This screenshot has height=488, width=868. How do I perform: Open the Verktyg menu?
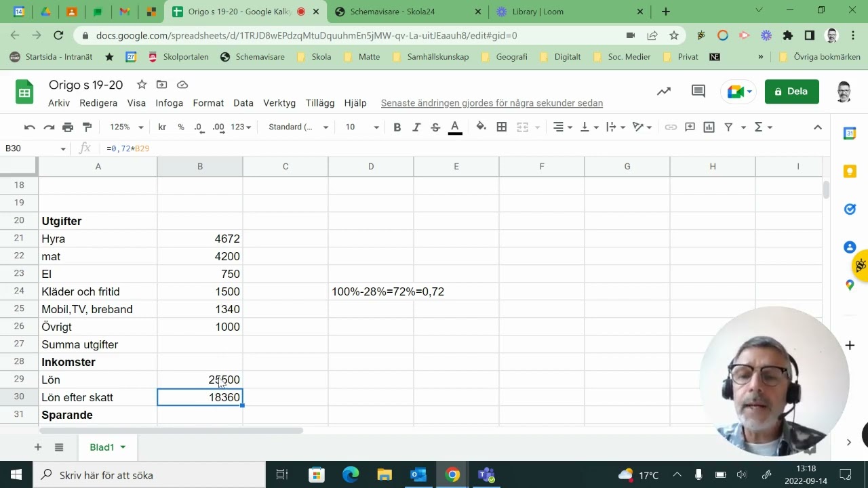pos(279,103)
